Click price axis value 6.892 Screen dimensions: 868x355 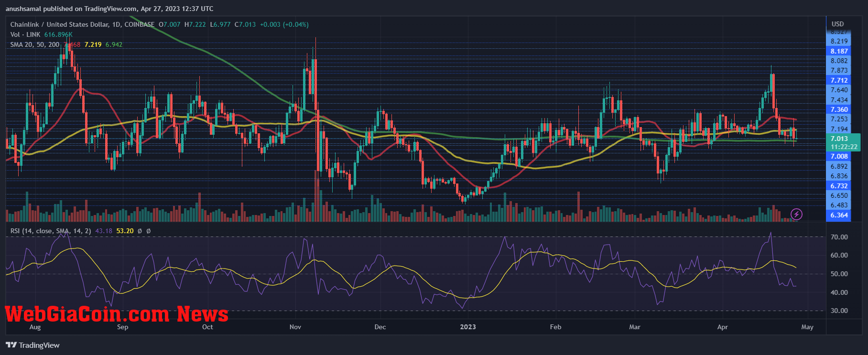(x=839, y=166)
